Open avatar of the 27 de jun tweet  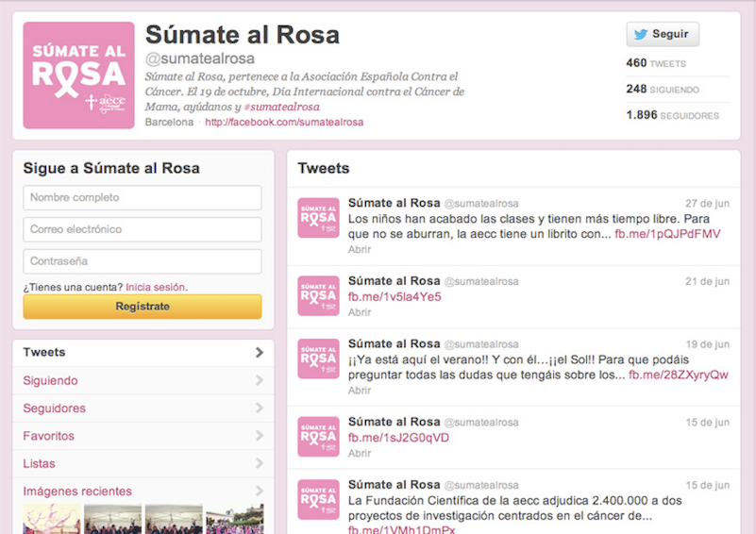318,218
